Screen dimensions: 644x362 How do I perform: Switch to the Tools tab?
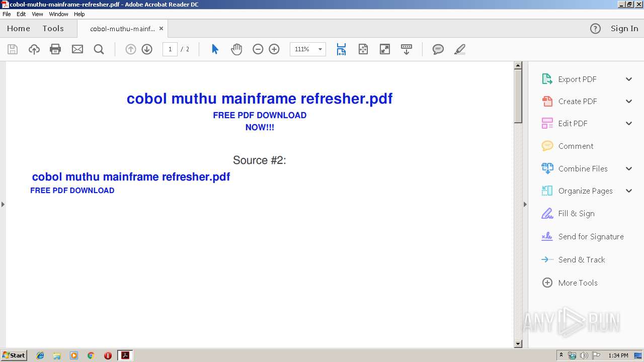[x=53, y=29]
